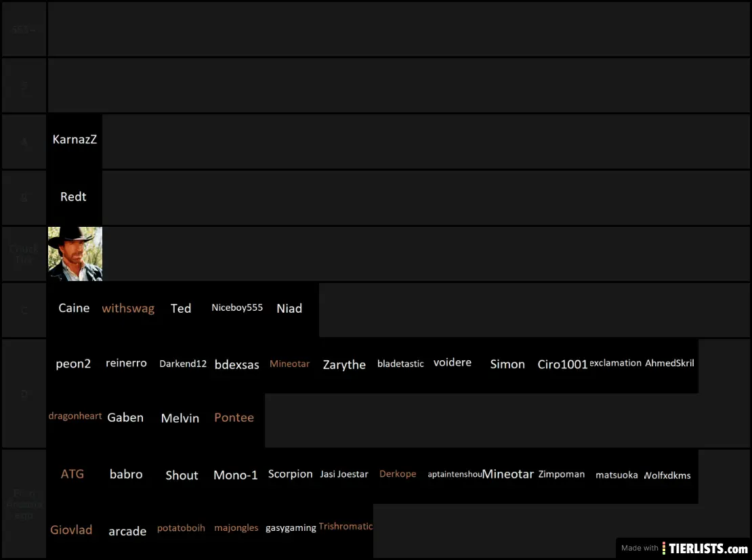This screenshot has width=752, height=560.
Task: Pick the orange dragonheart tile
Action: tap(75, 416)
